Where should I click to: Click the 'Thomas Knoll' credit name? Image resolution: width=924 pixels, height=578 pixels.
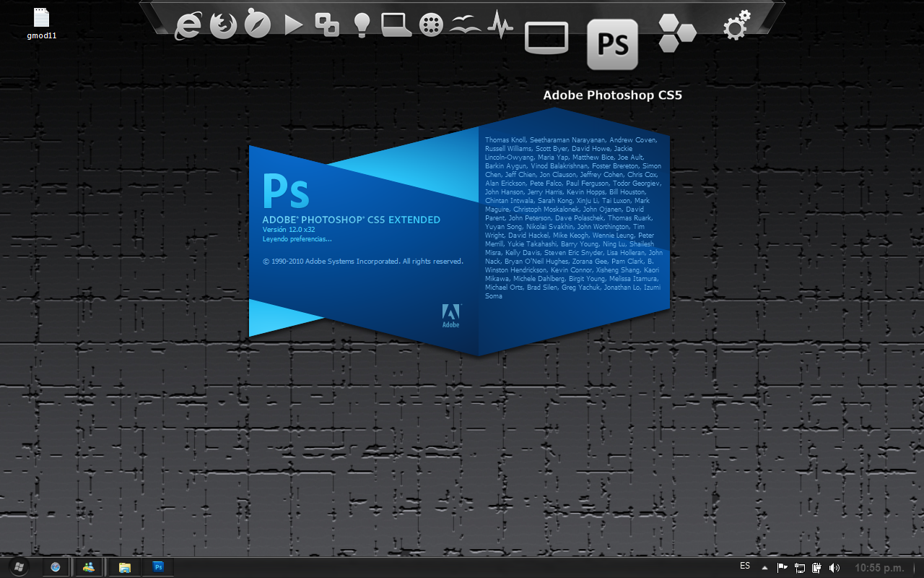click(505, 140)
